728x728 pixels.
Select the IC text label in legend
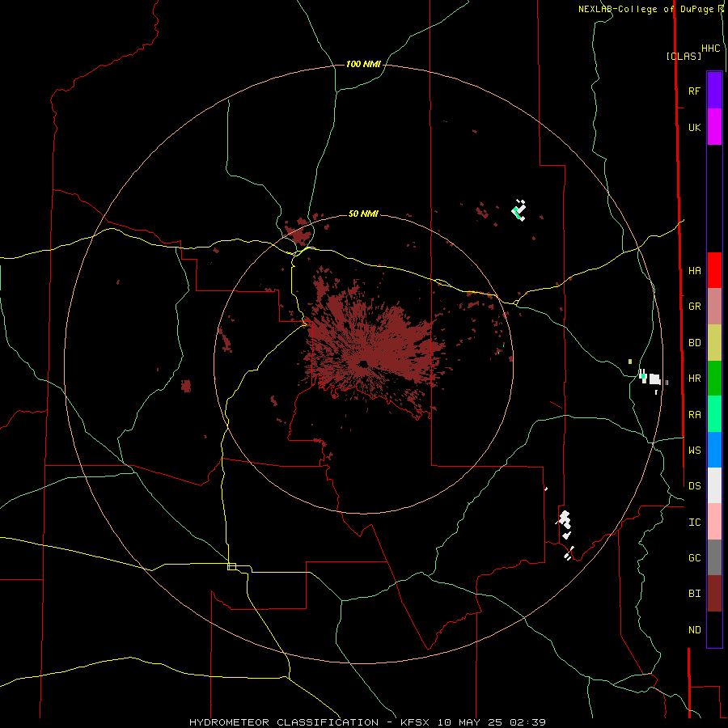tap(694, 523)
